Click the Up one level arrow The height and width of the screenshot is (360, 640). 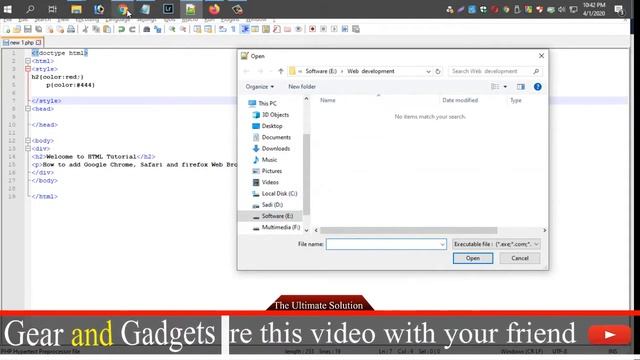(x=280, y=71)
